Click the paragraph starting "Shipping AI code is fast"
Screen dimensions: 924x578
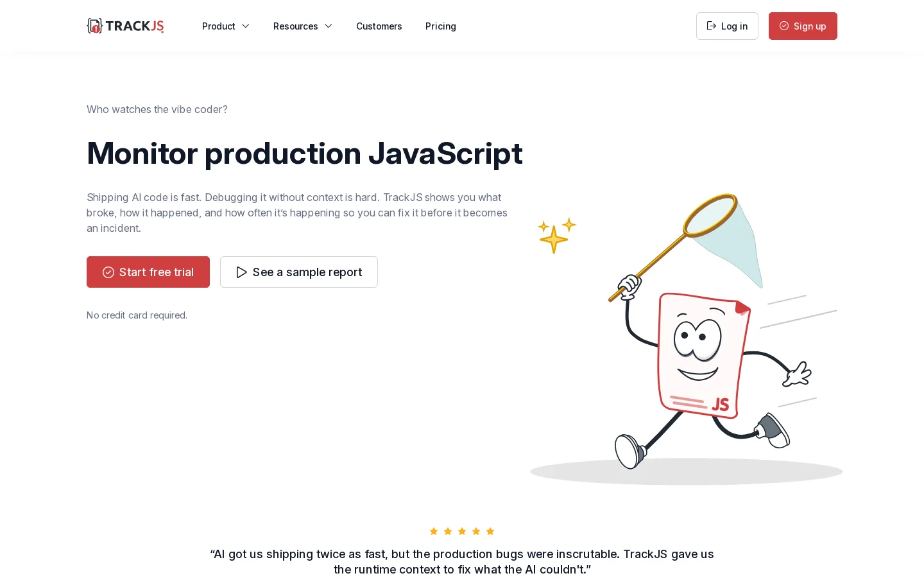[297, 213]
